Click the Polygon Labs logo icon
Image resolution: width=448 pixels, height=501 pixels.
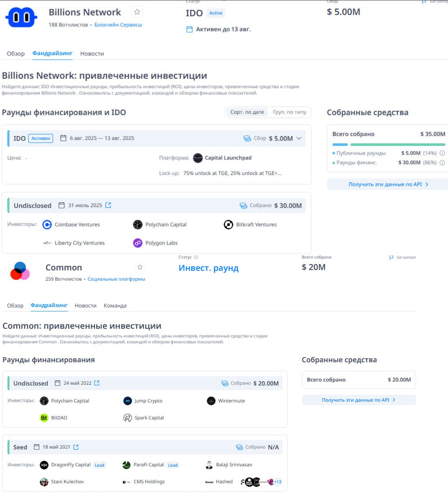tap(138, 243)
